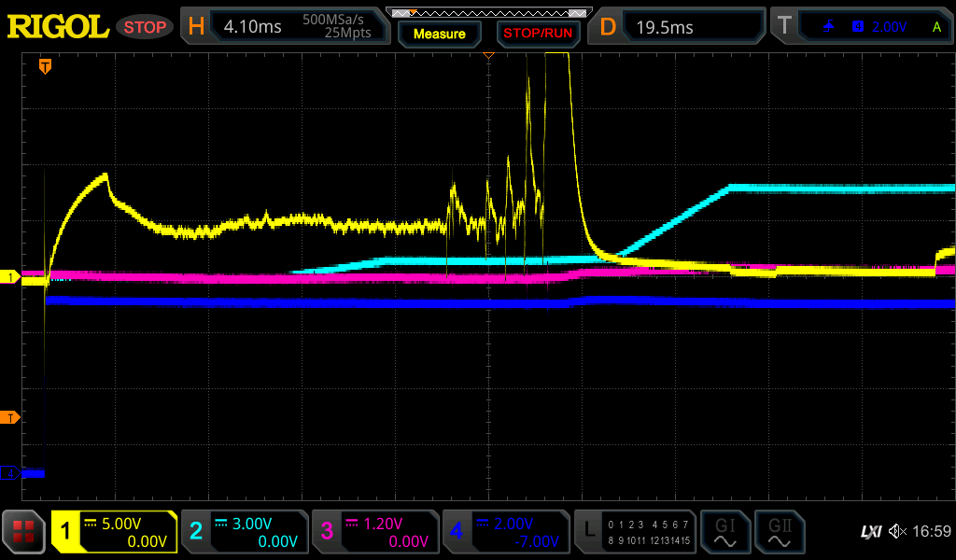Open the trigger 2.00V settings panel
The image size is (956, 560).
[x=860, y=27]
